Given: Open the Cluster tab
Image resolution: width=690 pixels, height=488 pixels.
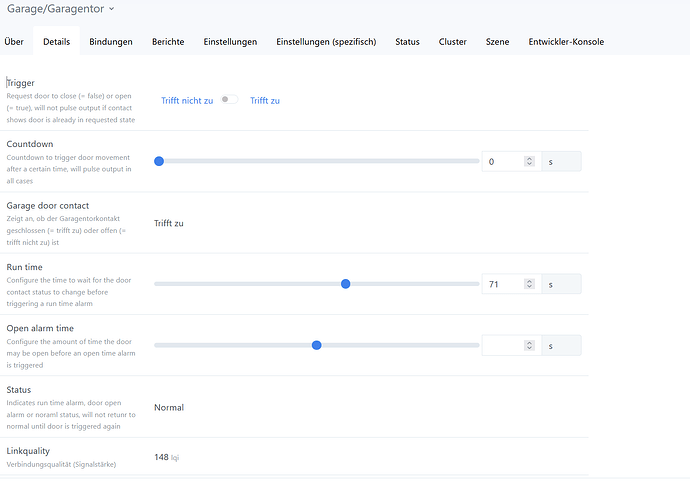Looking at the screenshot, I should point(452,42).
